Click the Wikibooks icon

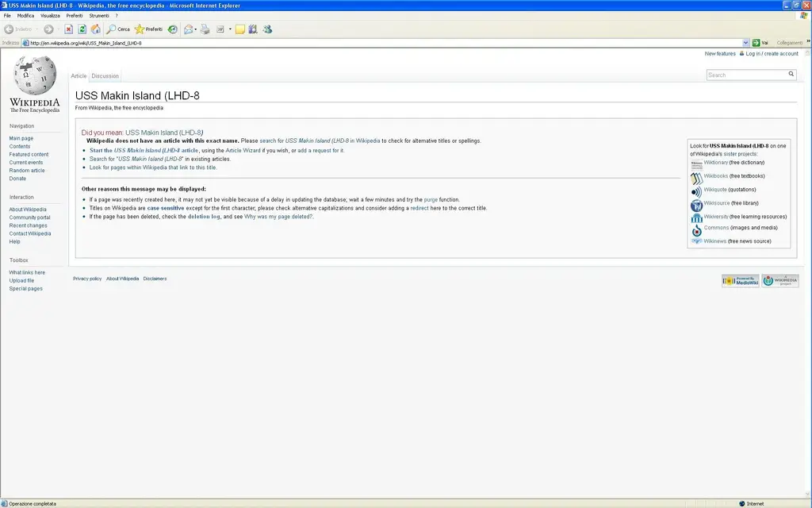tap(696, 178)
